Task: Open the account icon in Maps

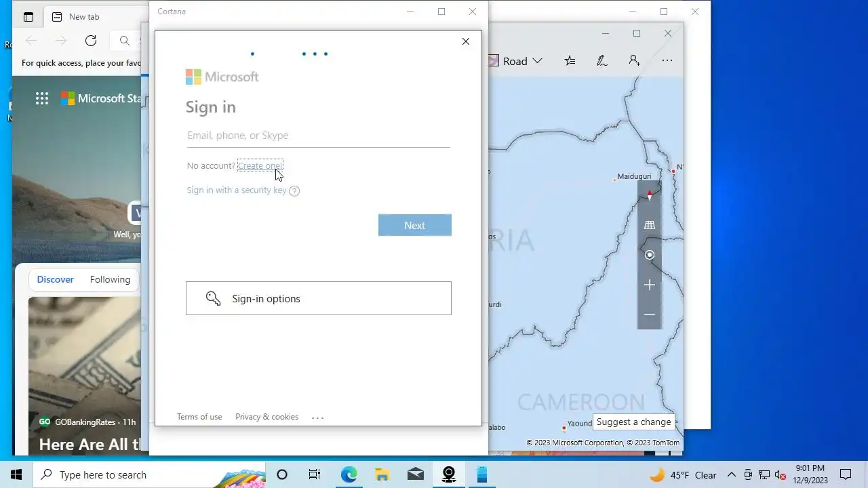Action: 634,61
